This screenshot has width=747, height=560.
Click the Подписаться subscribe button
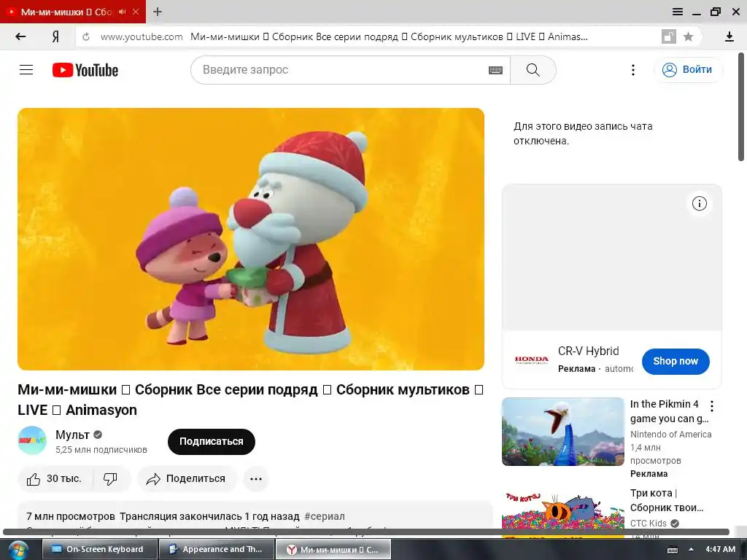click(x=211, y=441)
